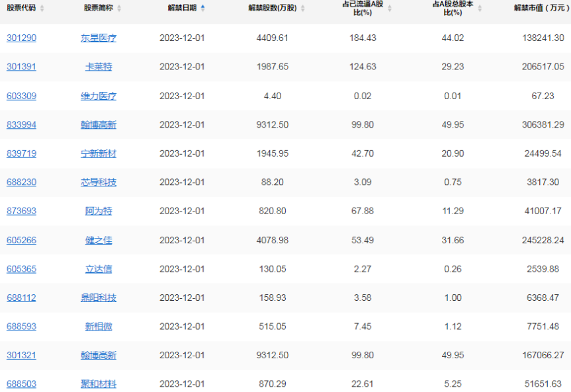Select the 67.23 market value cell
Viewport: 571px width, 392px height.
(x=543, y=96)
